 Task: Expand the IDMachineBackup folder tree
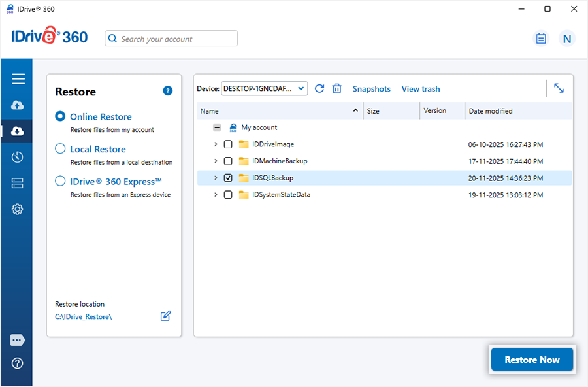click(216, 161)
